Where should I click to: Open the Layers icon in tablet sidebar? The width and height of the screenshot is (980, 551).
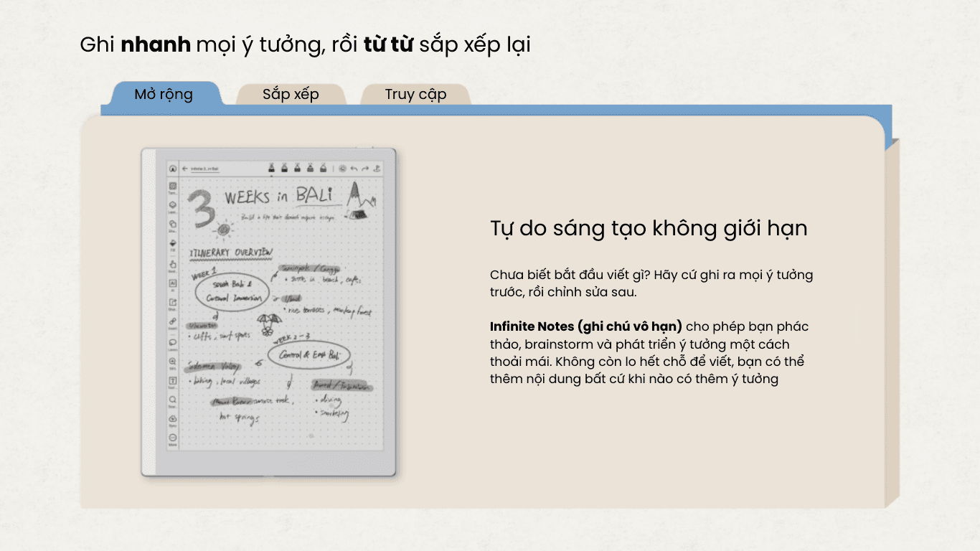173,205
